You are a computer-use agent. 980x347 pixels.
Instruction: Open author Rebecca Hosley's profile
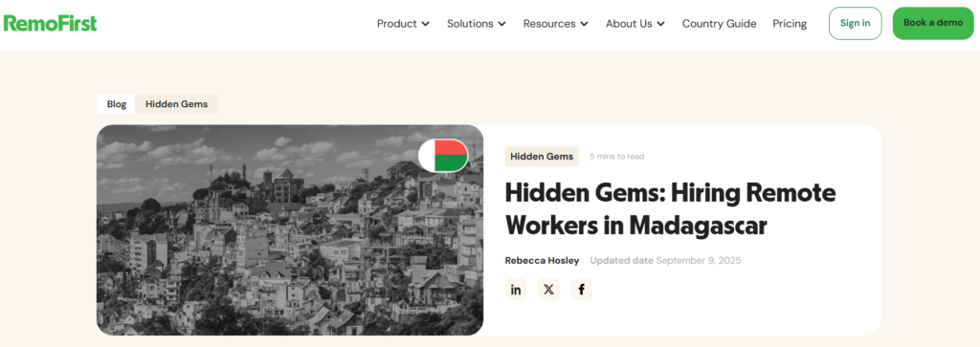click(542, 260)
